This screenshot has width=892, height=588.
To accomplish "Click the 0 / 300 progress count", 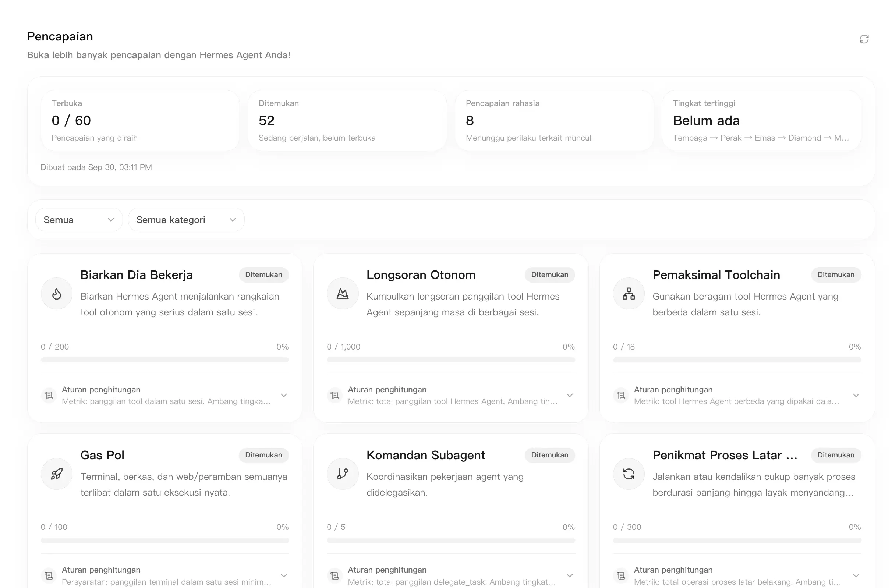I will pos(627,527).
